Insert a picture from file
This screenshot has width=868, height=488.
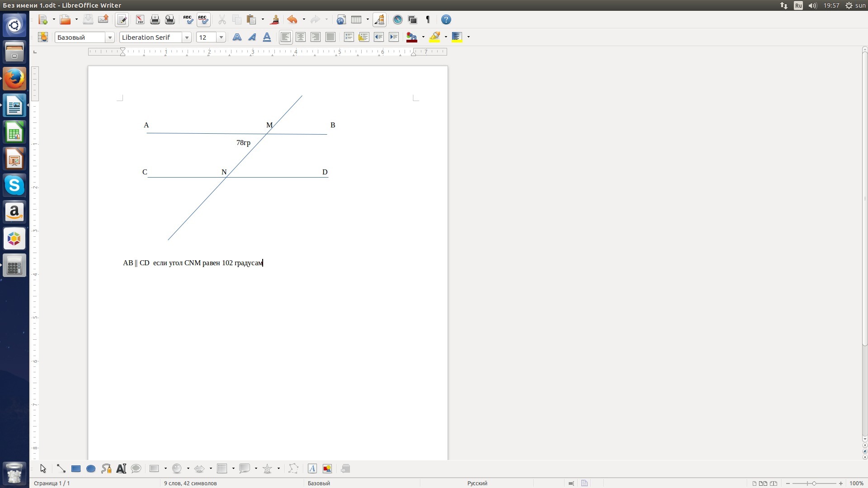tap(327, 469)
